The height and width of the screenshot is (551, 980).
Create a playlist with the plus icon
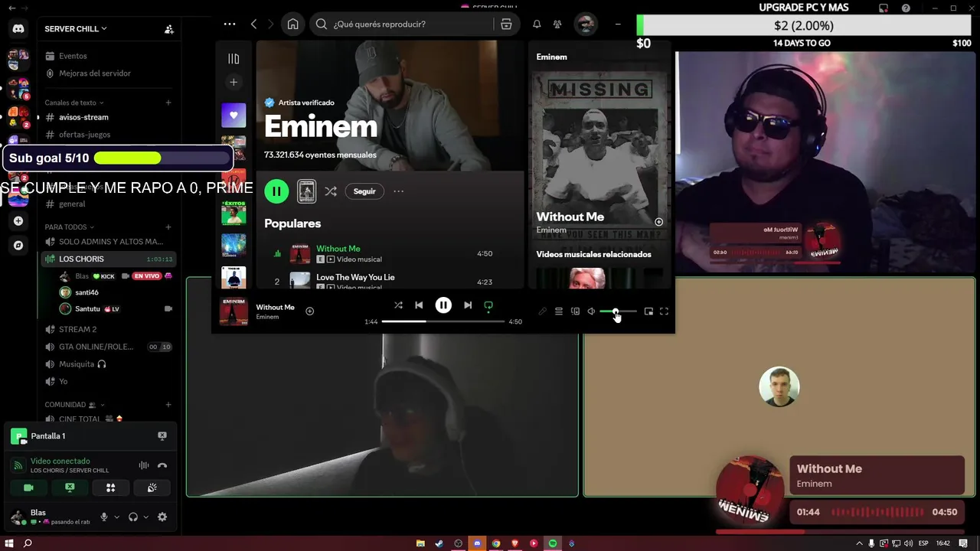coord(234,82)
